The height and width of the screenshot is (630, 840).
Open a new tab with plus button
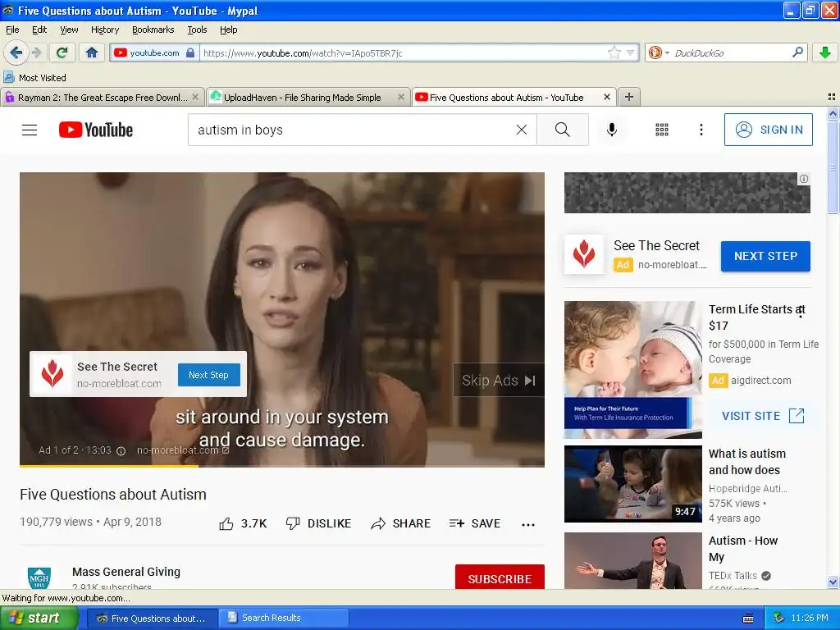pyautogui.click(x=629, y=97)
